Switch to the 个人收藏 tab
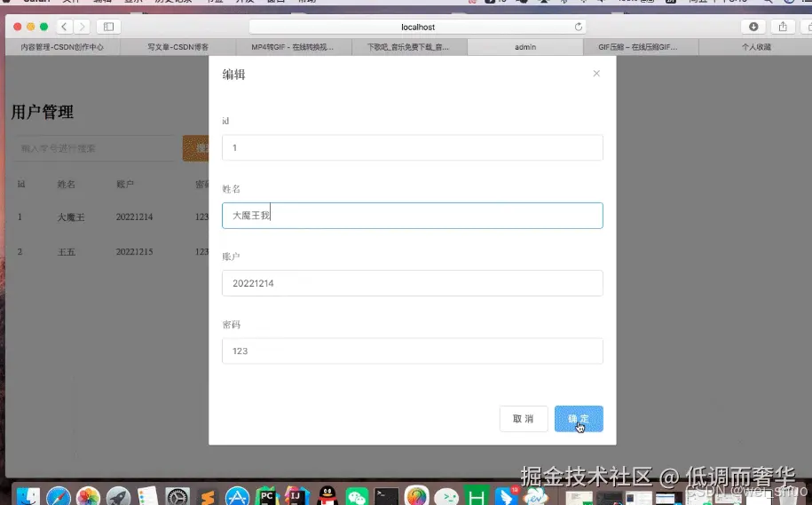 755,47
